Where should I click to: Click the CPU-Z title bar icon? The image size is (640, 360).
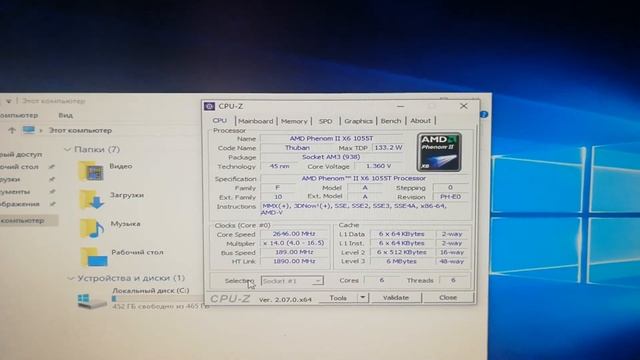click(x=209, y=106)
